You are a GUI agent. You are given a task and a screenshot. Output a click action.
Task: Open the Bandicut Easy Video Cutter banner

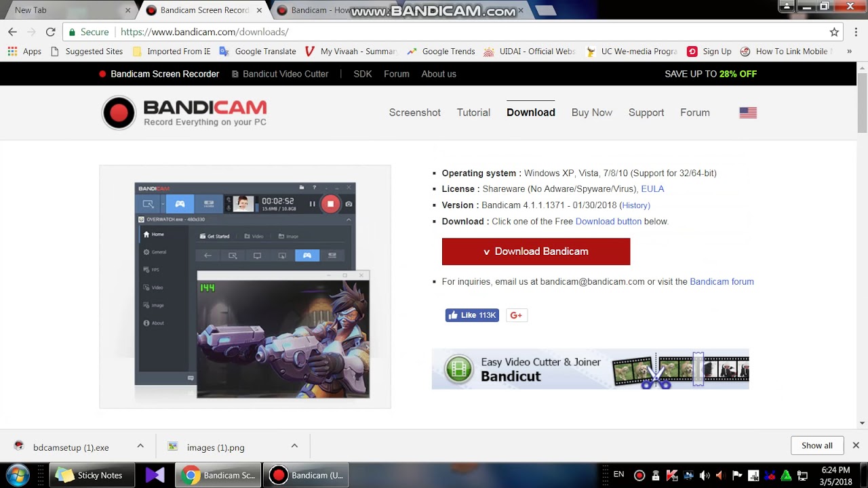tap(591, 369)
